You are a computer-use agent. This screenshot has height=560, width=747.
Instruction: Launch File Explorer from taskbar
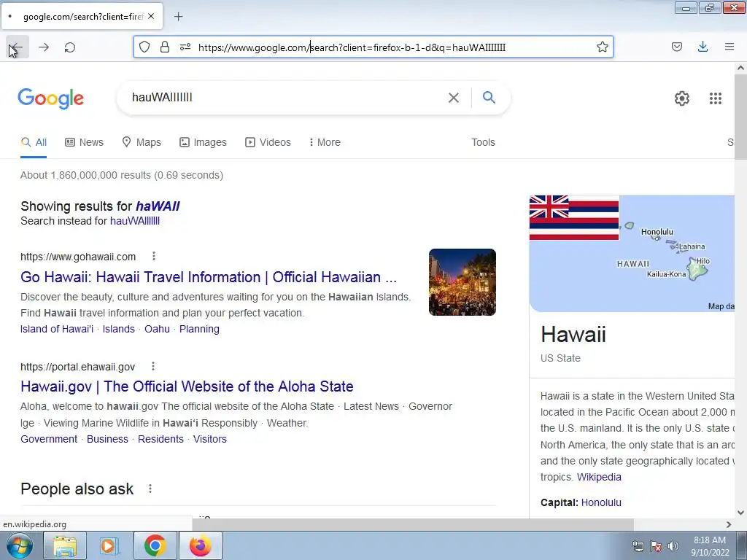click(x=65, y=545)
